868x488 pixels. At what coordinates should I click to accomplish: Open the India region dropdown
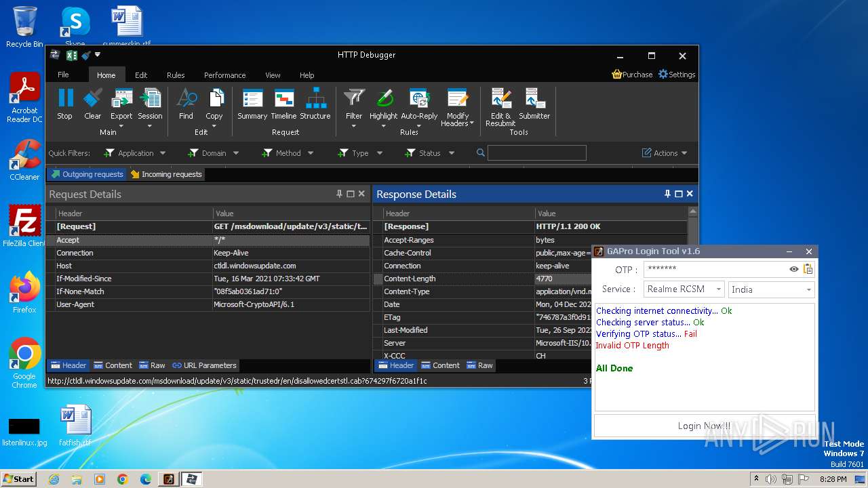click(772, 289)
